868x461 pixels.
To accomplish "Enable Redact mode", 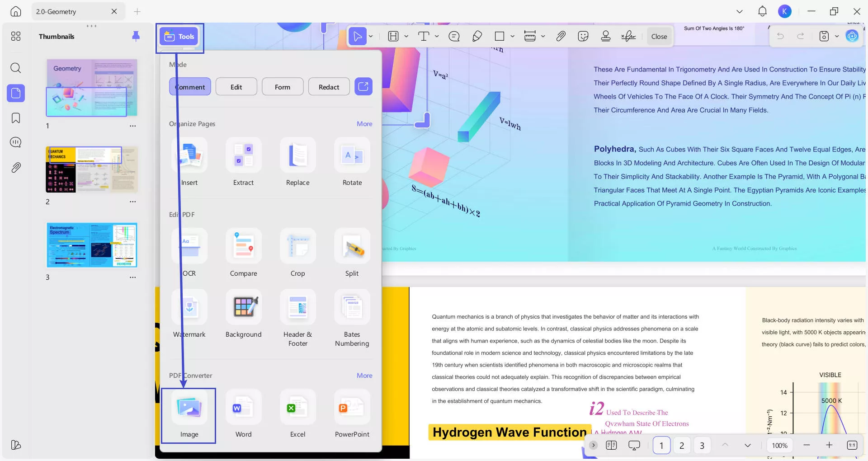I will point(329,86).
